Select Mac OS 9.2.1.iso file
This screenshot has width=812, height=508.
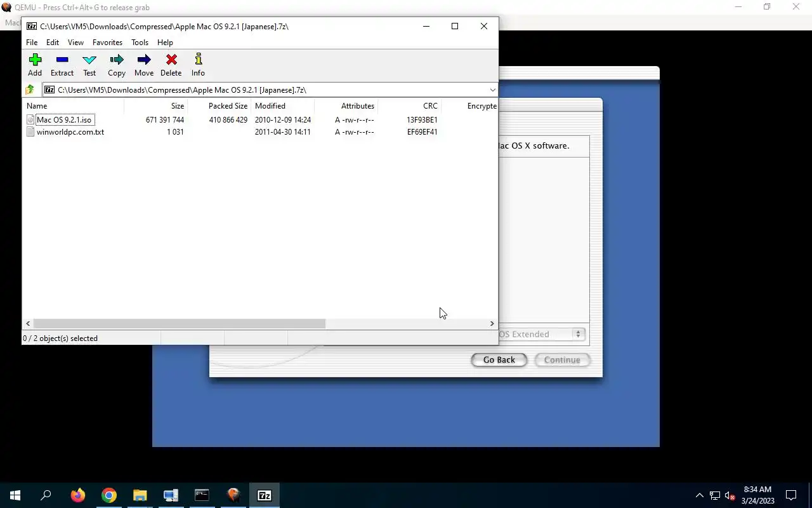pos(64,119)
